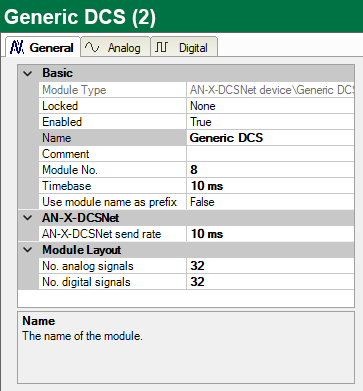
Task: Select the Name property label
Action: 57,138
